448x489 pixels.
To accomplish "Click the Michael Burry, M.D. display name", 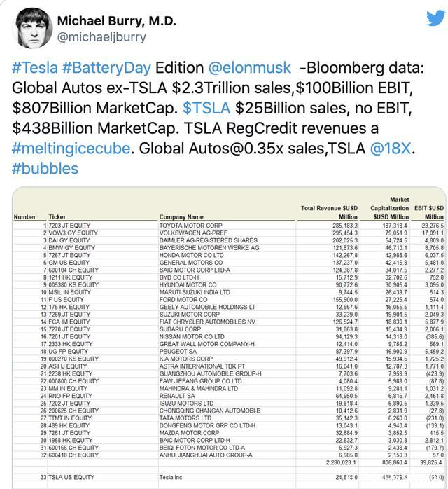I will click(115, 20).
